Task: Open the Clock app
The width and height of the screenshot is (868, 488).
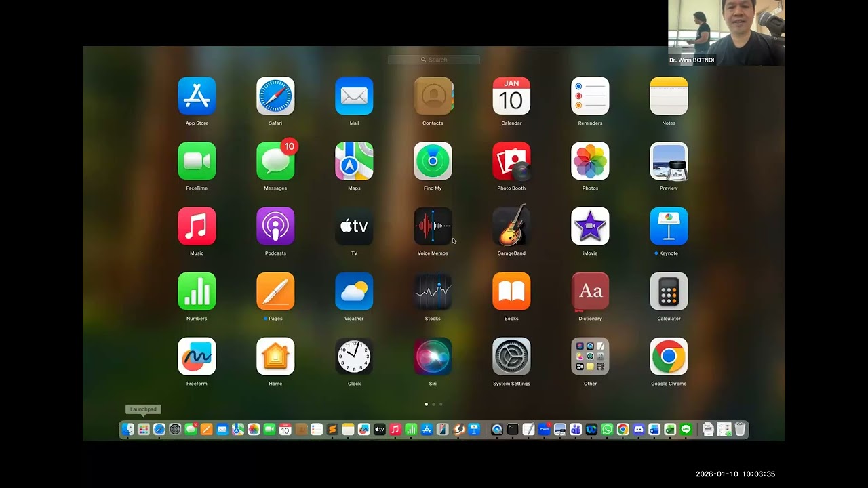Action: 354,356
